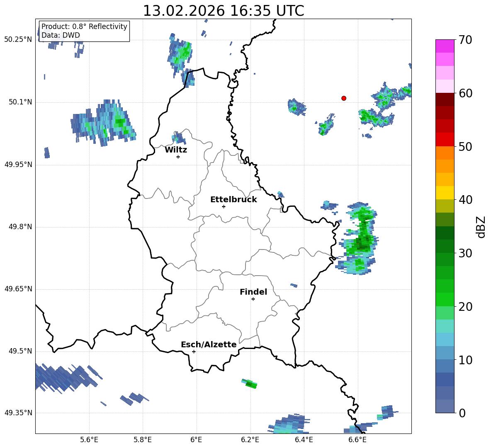Click the dBZ colorbar axis label

[x=481, y=227]
